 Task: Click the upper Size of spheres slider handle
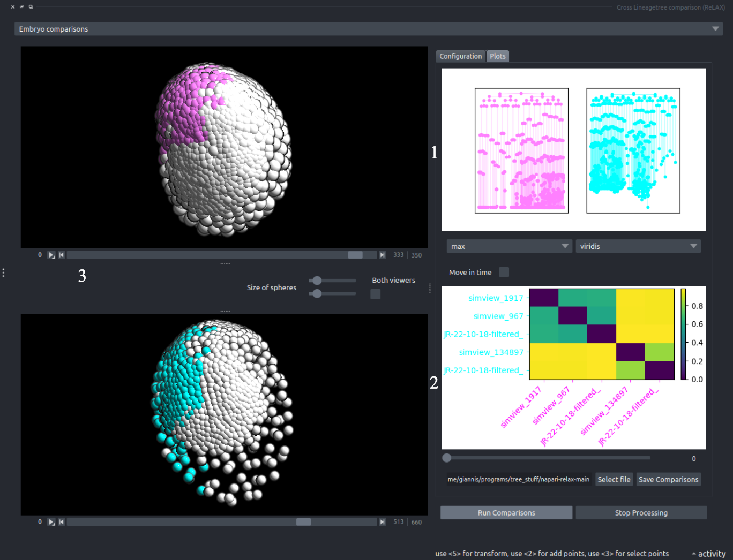coord(317,281)
